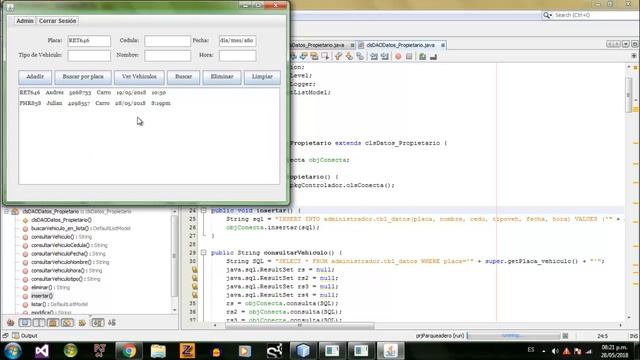The width and height of the screenshot is (640, 360).
Task: Select insertar() in Navigator
Action: pyautogui.click(x=42, y=296)
